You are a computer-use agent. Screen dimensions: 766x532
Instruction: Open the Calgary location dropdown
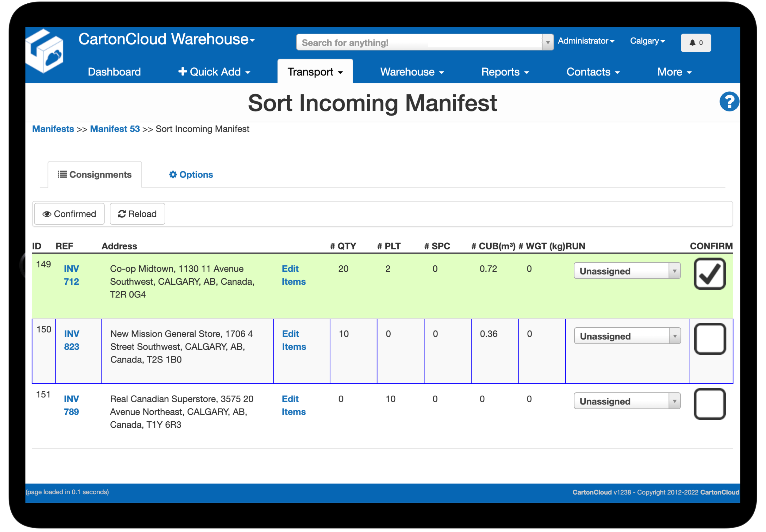(647, 41)
